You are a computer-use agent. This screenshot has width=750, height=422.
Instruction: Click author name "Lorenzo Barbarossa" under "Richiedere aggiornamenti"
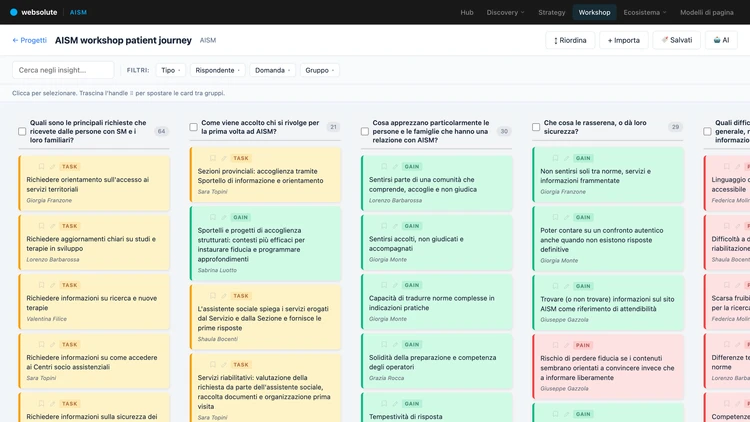53,259
